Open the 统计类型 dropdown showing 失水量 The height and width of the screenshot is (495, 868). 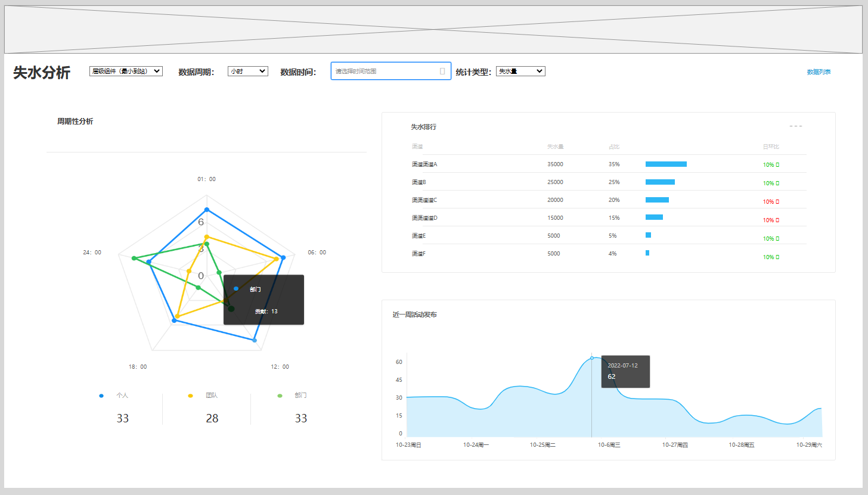point(520,71)
